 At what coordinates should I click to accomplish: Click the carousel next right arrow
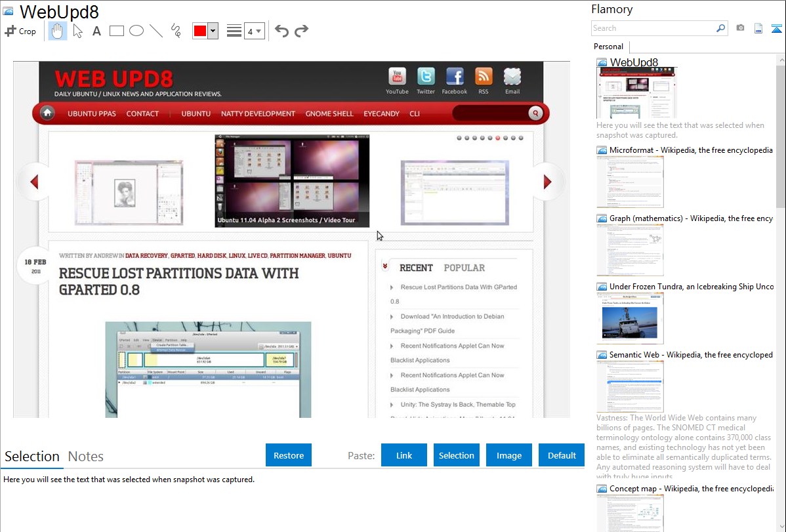[x=547, y=182]
